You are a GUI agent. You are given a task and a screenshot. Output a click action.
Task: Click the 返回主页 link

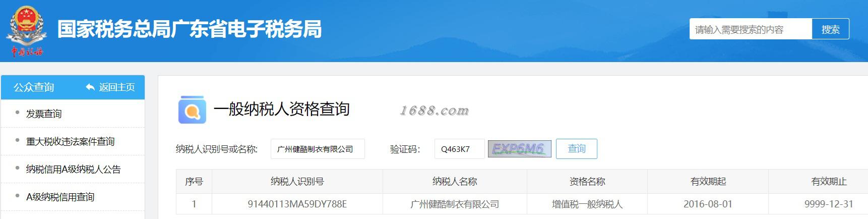click(117, 87)
